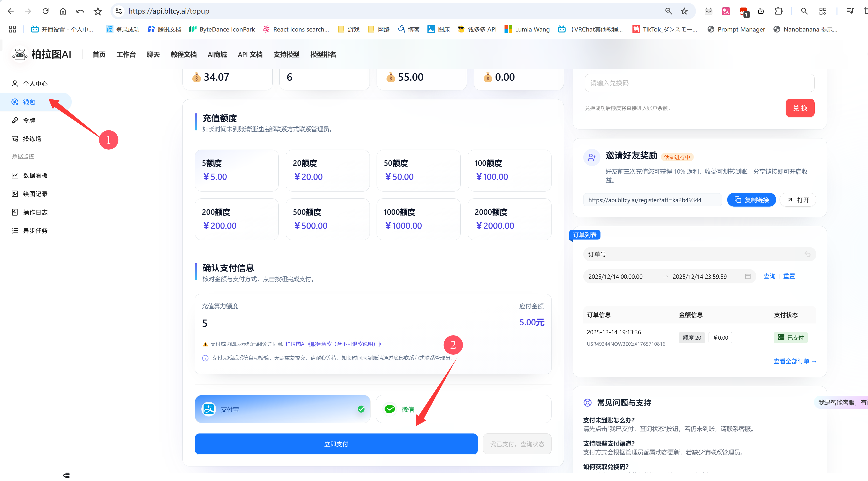The width and height of the screenshot is (868, 481).
Task: Open the 令牌 key icon in sidebar
Action: 15,120
